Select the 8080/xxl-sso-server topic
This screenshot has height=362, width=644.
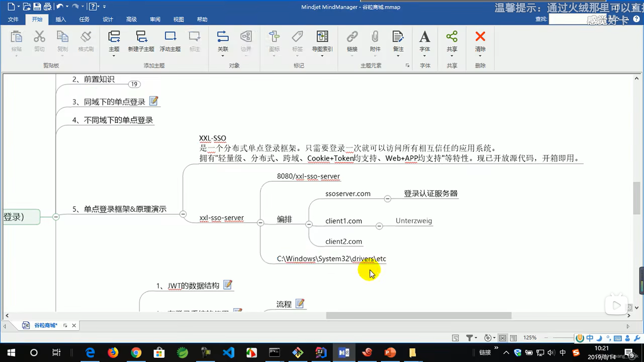pyautogui.click(x=308, y=176)
